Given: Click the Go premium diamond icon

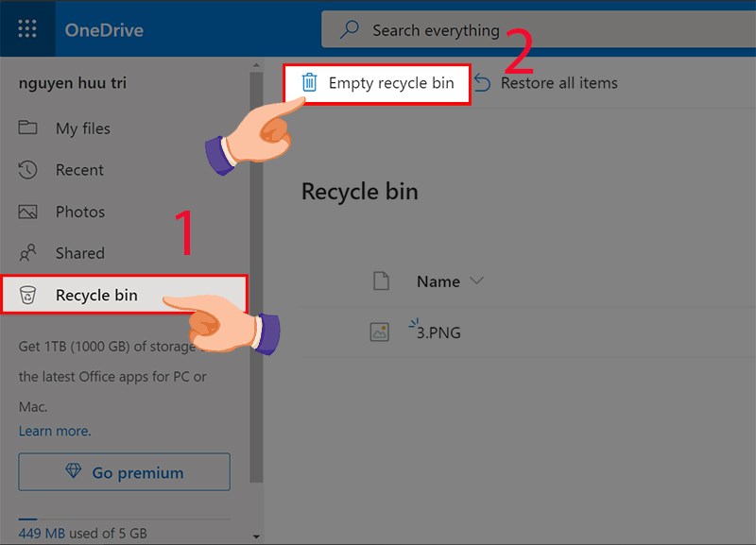Looking at the screenshot, I should point(74,470).
